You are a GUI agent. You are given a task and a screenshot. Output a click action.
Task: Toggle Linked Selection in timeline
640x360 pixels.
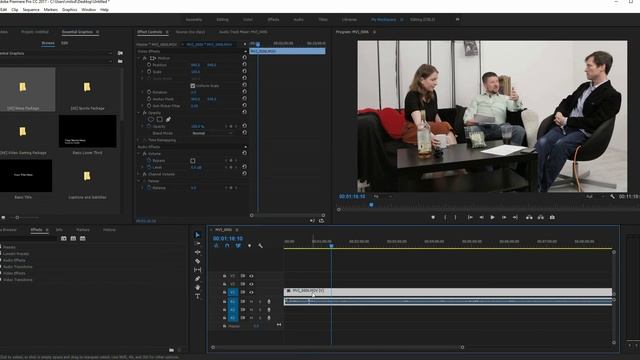(x=238, y=246)
